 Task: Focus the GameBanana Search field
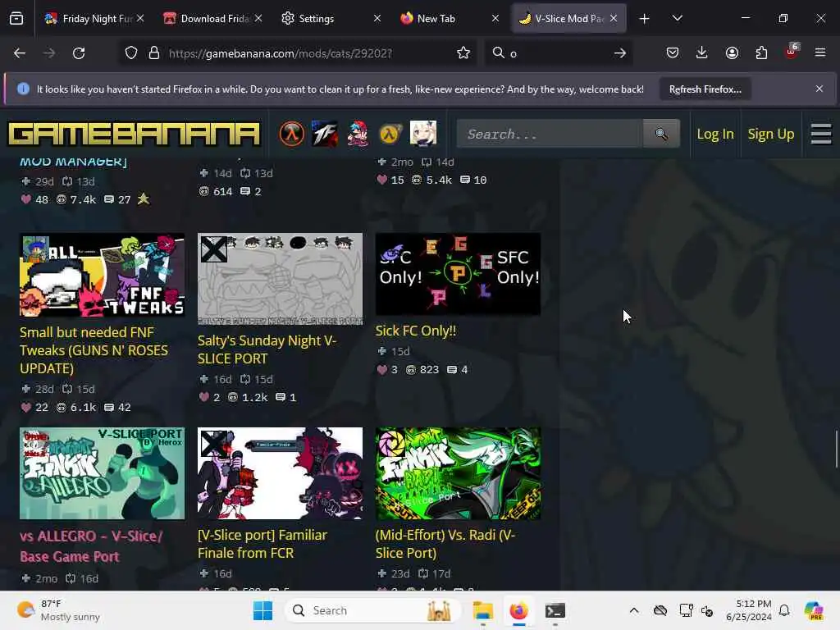tap(550, 134)
